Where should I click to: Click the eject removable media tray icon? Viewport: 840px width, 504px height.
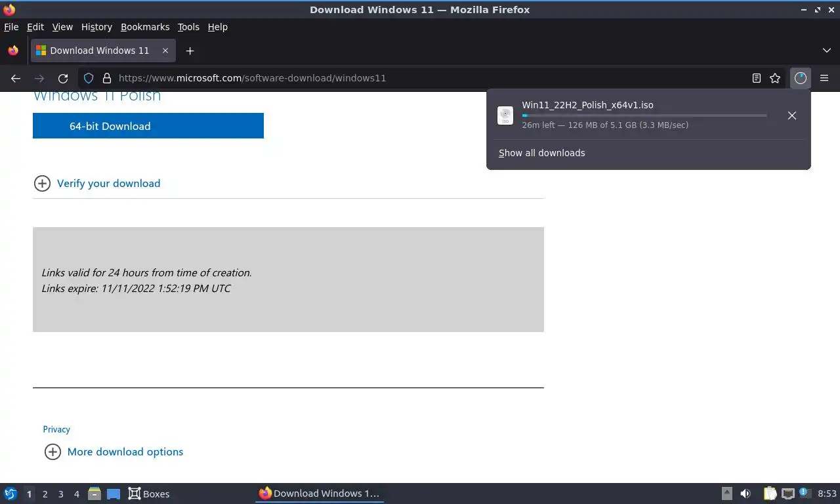click(727, 493)
